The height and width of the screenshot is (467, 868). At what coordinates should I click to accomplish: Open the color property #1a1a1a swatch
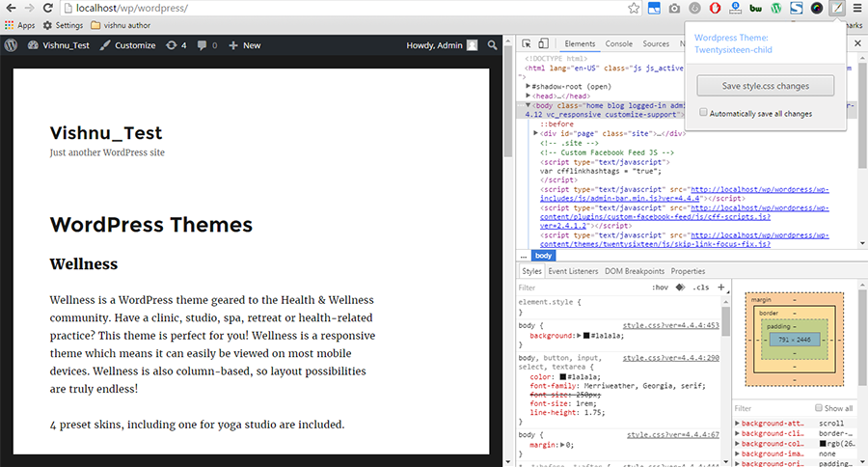pyautogui.click(x=563, y=376)
